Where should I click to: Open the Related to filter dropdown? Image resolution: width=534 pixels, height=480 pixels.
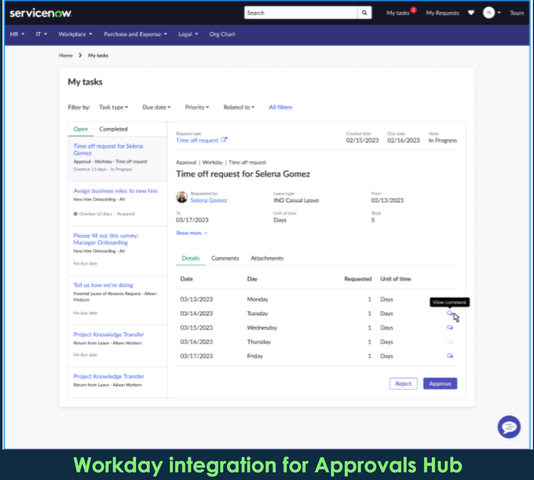tap(239, 107)
